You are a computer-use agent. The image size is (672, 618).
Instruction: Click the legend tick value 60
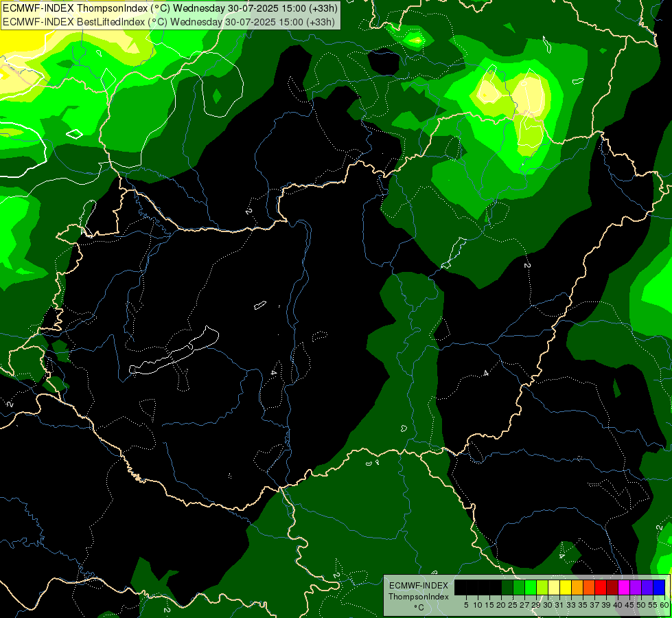[x=664, y=605]
